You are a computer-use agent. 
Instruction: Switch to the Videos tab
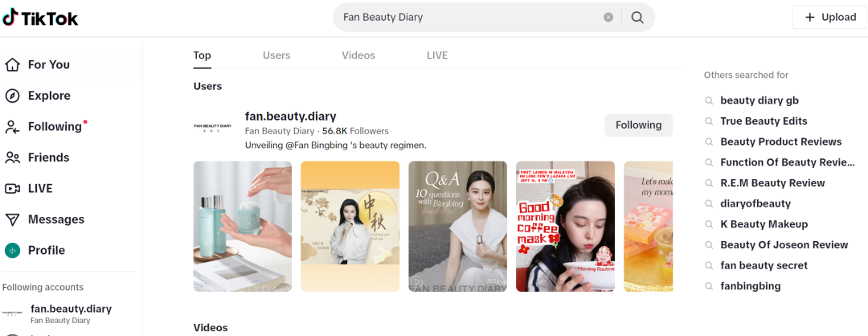tap(358, 55)
